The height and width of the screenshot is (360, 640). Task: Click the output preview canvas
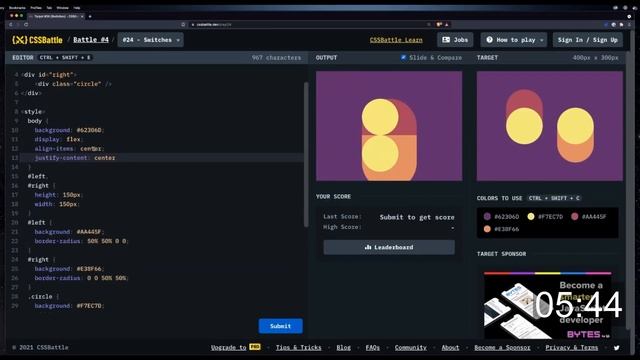389,126
